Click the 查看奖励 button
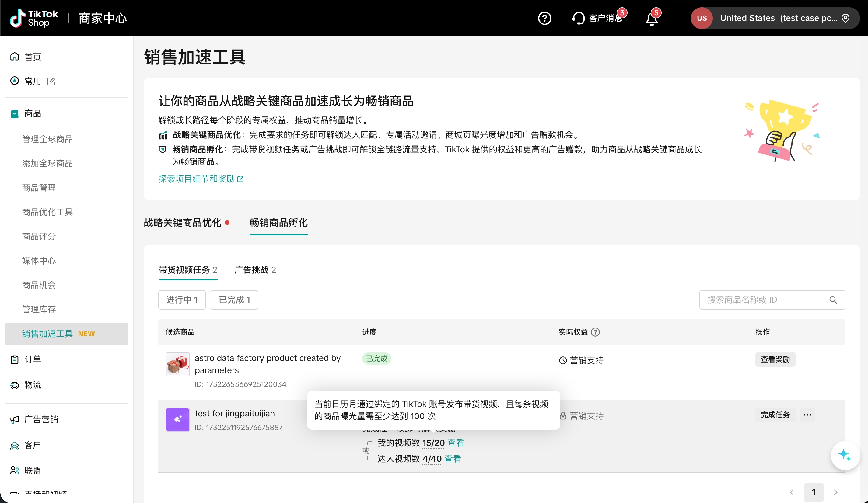This screenshot has height=503, width=868. click(775, 359)
